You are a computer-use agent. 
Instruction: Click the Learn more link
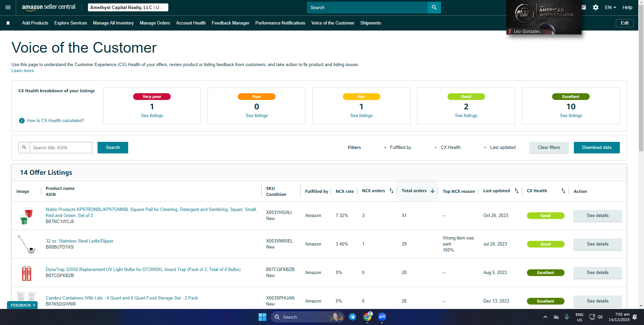[22, 71]
